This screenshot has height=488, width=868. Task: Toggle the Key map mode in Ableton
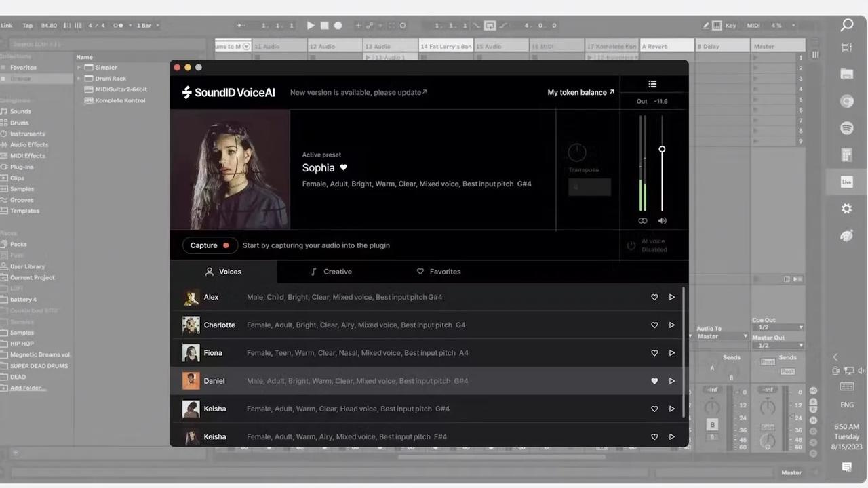(x=730, y=26)
